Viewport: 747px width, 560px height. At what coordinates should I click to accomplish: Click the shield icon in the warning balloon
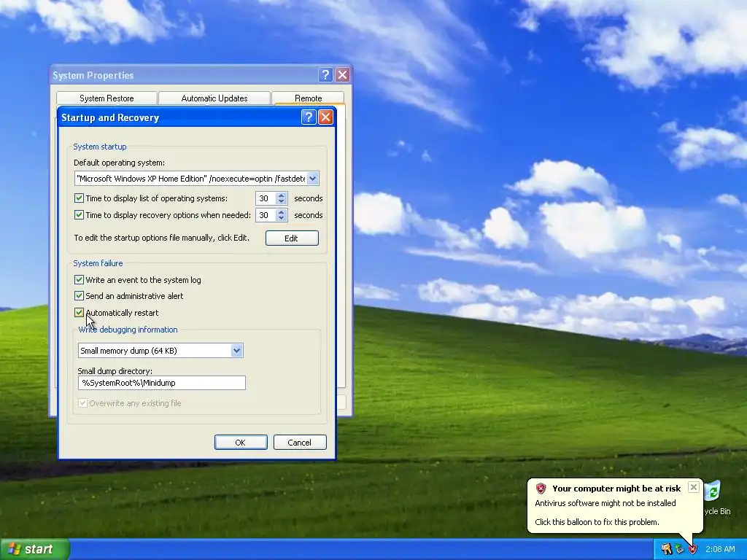click(541, 488)
